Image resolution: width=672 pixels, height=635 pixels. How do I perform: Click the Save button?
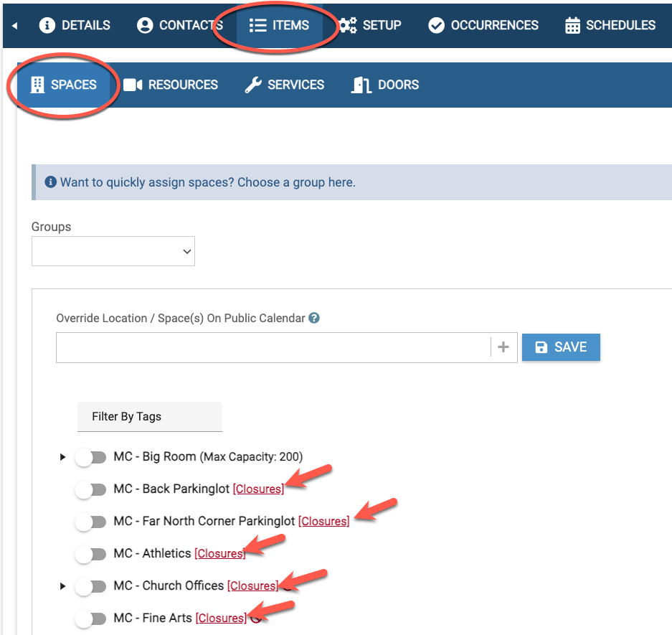click(x=561, y=347)
